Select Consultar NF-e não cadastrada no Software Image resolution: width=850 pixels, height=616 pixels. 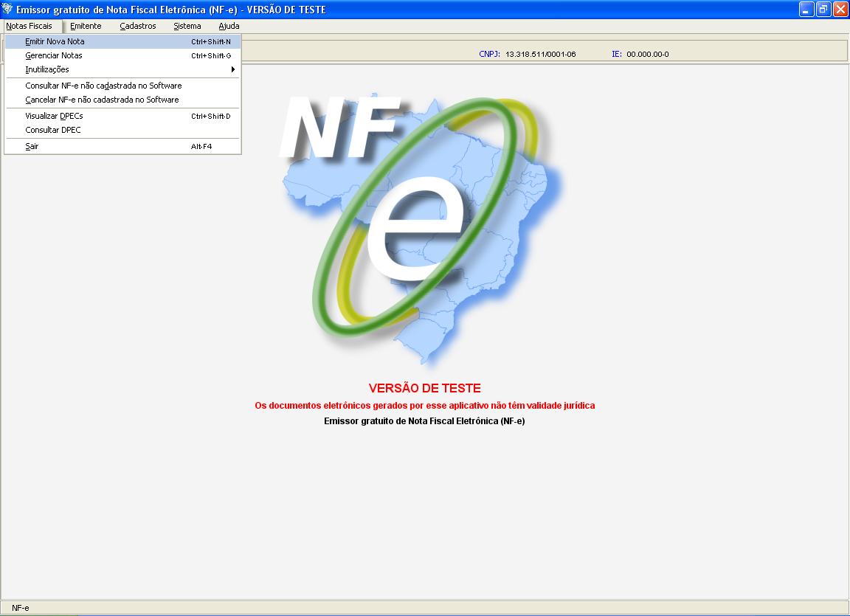click(x=123, y=86)
